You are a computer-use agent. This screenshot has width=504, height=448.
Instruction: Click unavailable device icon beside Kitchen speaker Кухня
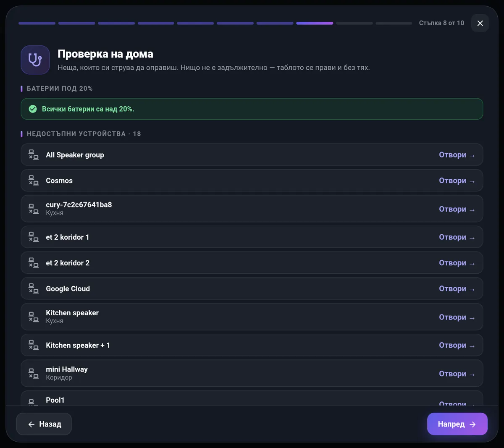[x=34, y=317]
